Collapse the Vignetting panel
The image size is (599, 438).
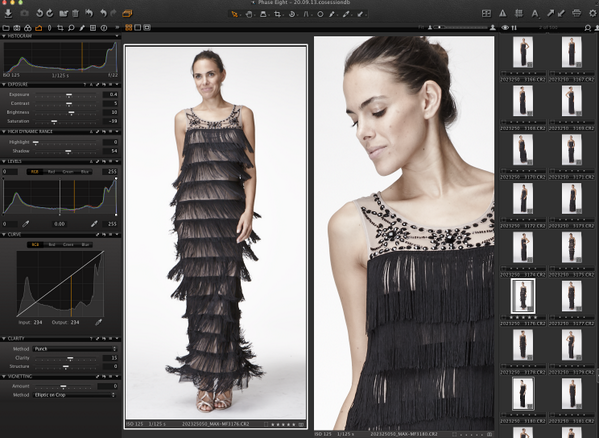click(3, 377)
